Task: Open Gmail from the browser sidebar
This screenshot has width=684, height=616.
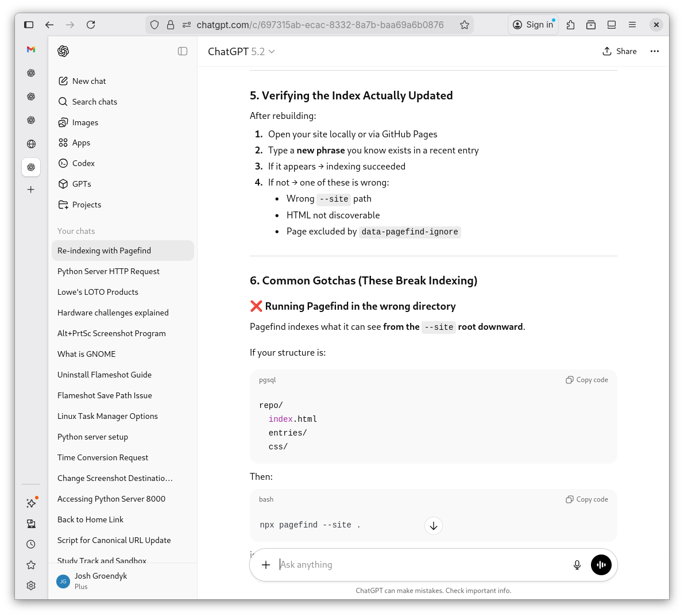Action: coord(31,50)
